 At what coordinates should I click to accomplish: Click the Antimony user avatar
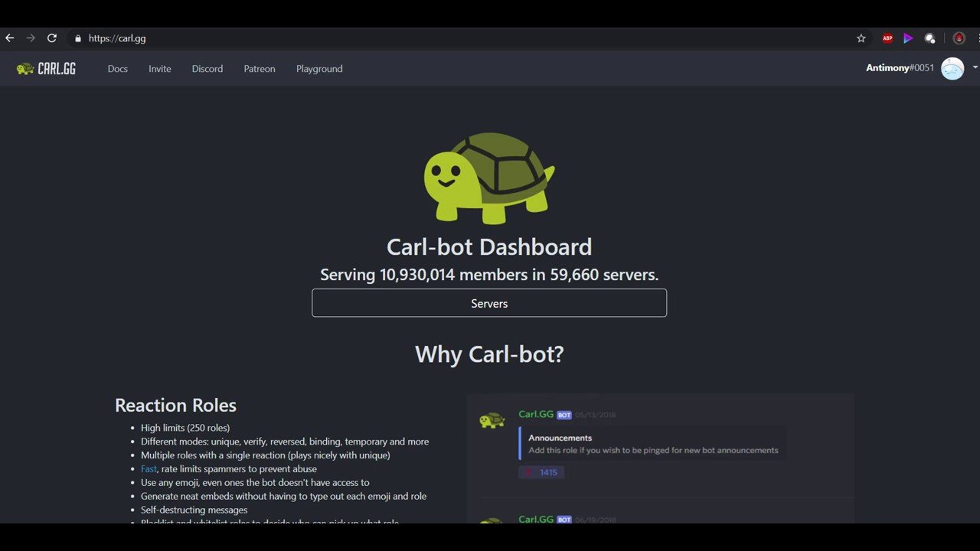(952, 69)
